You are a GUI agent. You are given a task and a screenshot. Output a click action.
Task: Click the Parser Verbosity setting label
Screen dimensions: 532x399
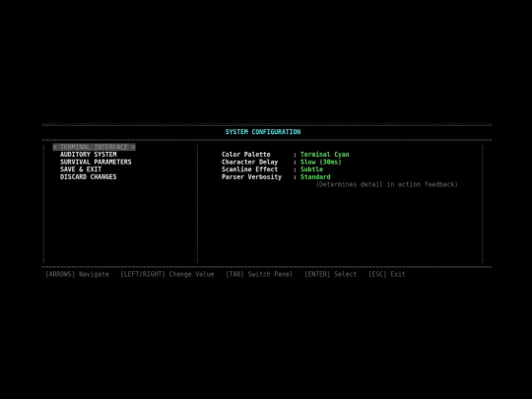(252, 176)
